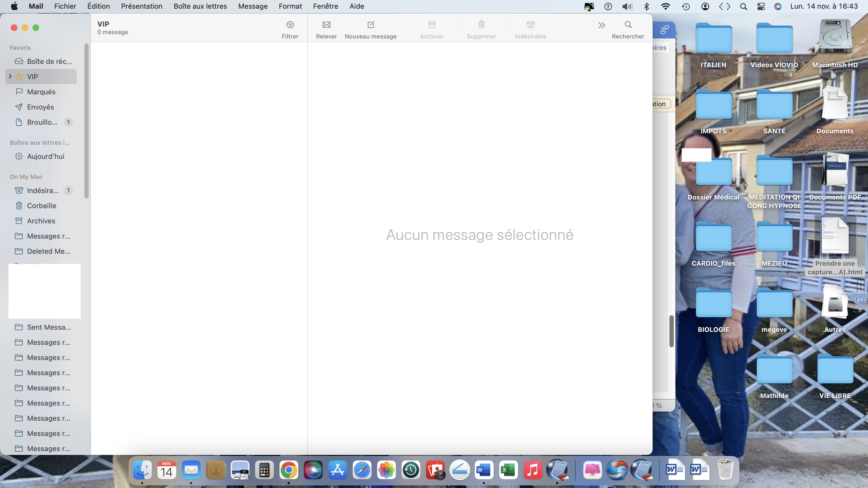Screen dimensions: 868x488
Task: Click the Filtrer icon in the toolbar
Action: click(290, 25)
